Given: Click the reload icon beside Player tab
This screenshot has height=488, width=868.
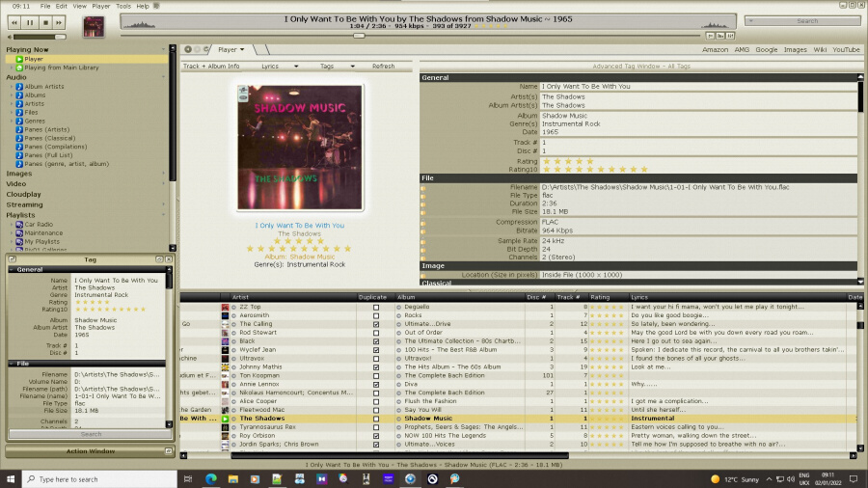Looking at the screenshot, I should [206, 50].
